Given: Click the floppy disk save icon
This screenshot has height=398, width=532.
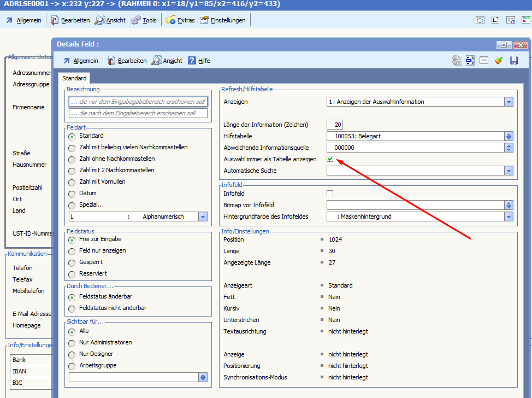Looking at the screenshot, I should pyautogui.click(x=514, y=61).
